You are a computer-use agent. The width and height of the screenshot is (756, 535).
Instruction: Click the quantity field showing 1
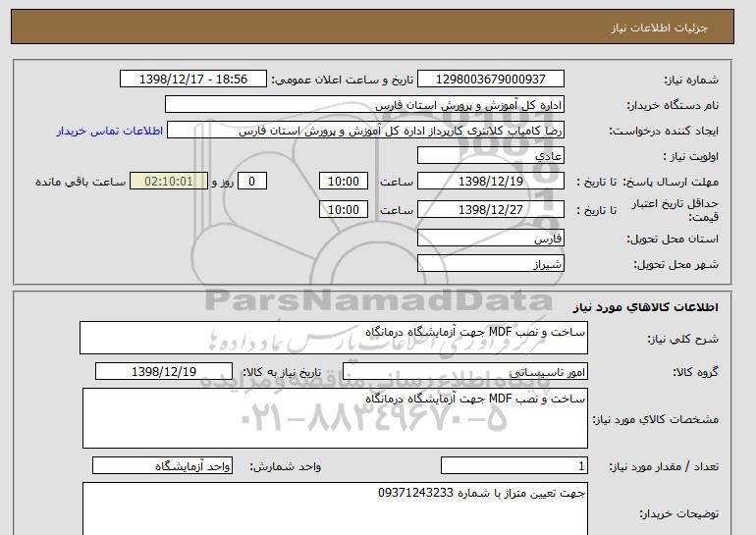tap(513, 466)
